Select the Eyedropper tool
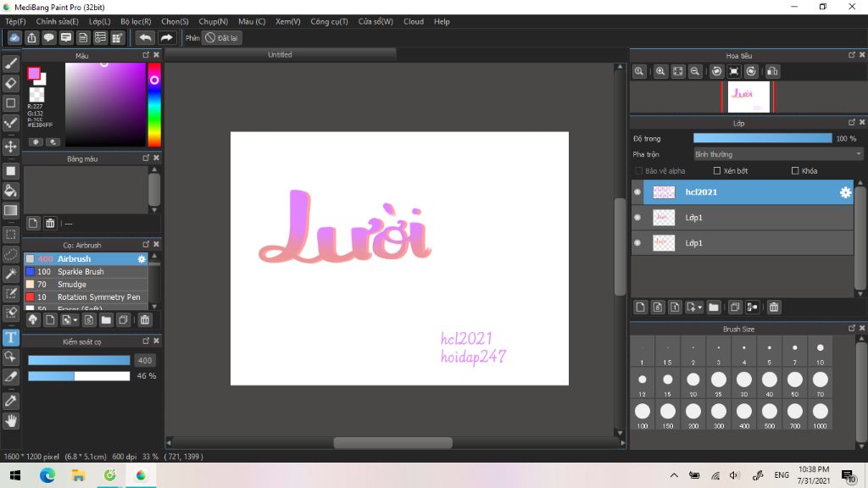868x488 pixels. [x=10, y=401]
